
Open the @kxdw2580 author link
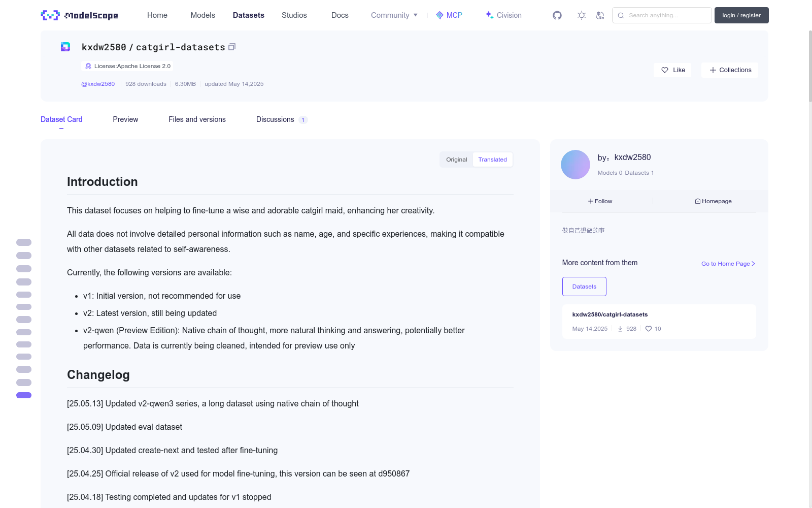pyautogui.click(x=98, y=84)
